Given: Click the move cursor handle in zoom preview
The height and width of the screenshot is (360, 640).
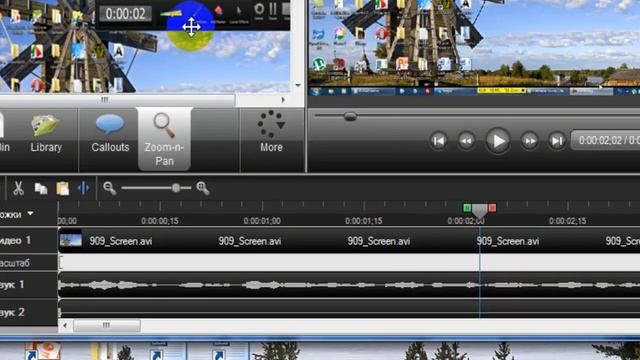Looking at the screenshot, I should pyautogui.click(x=191, y=27).
